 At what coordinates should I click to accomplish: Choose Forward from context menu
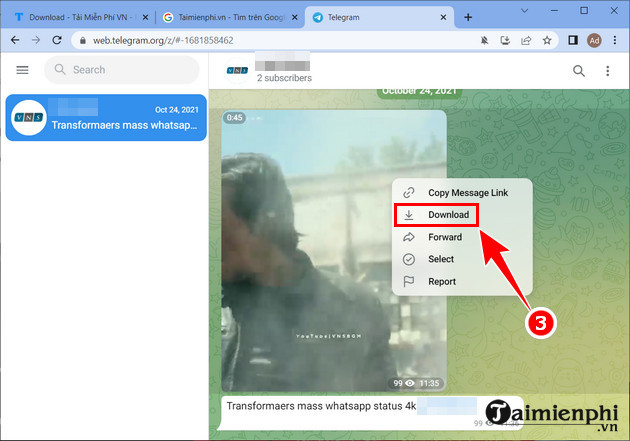pos(462,237)
